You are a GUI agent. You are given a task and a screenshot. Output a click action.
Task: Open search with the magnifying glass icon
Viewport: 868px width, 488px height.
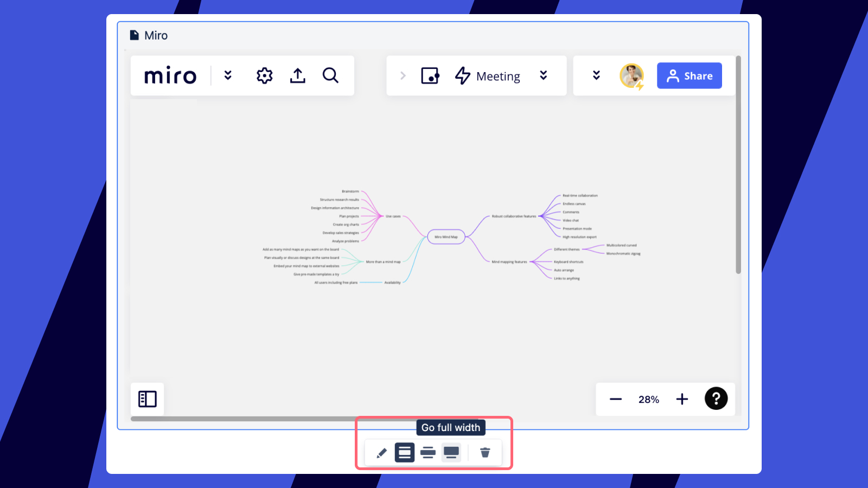click(x=330, y=75)
